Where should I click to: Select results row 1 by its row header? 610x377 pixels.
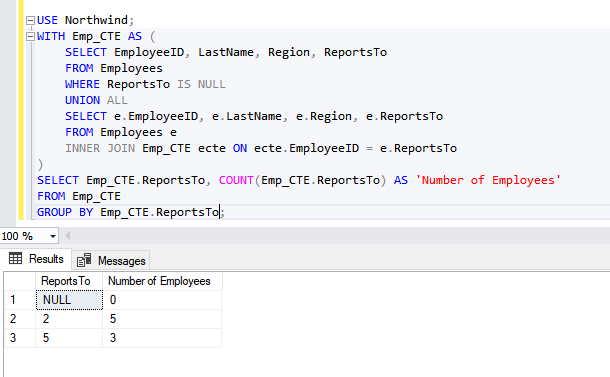(20, 300)
